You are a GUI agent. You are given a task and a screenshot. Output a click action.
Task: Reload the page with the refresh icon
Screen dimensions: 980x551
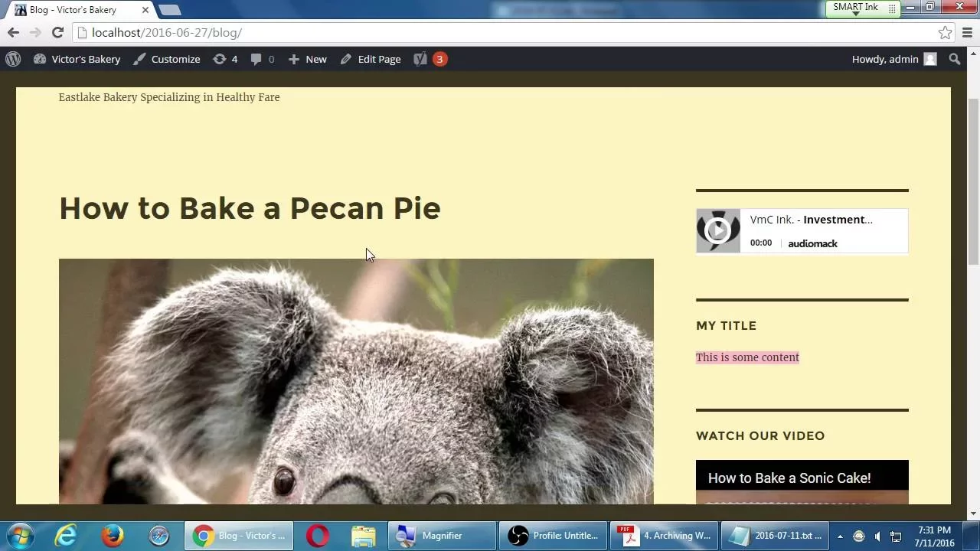tap(57, 33)
